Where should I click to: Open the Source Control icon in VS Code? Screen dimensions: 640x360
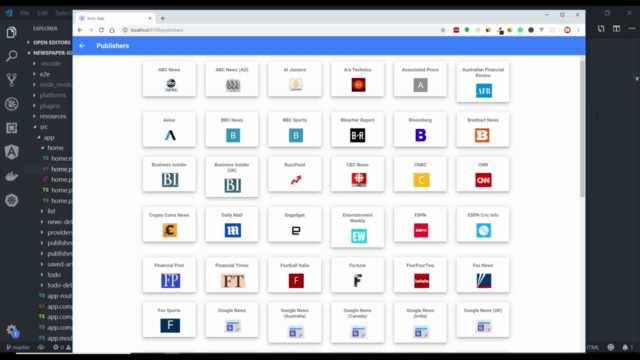[11, 80]
